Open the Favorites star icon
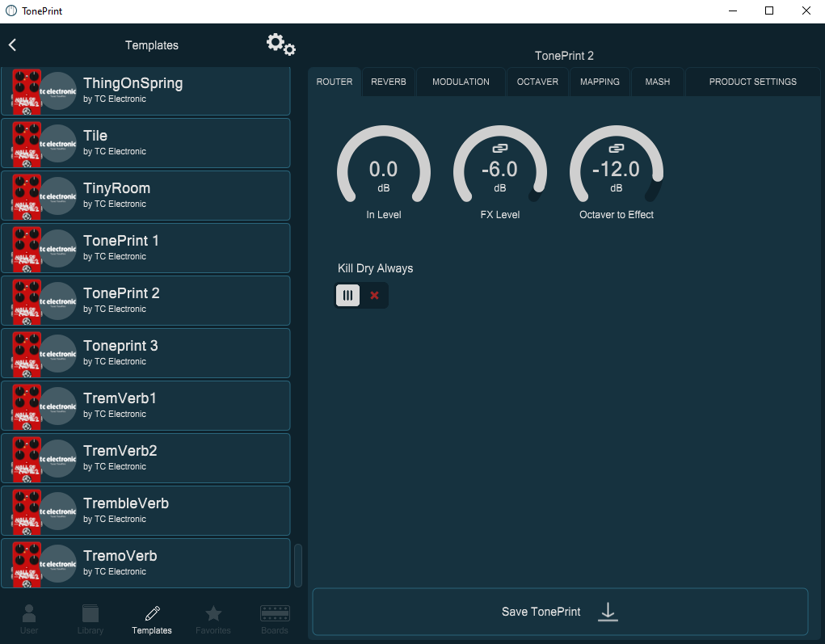The width and height of the screenshot is (825, 644). click(x=213, y=613)
